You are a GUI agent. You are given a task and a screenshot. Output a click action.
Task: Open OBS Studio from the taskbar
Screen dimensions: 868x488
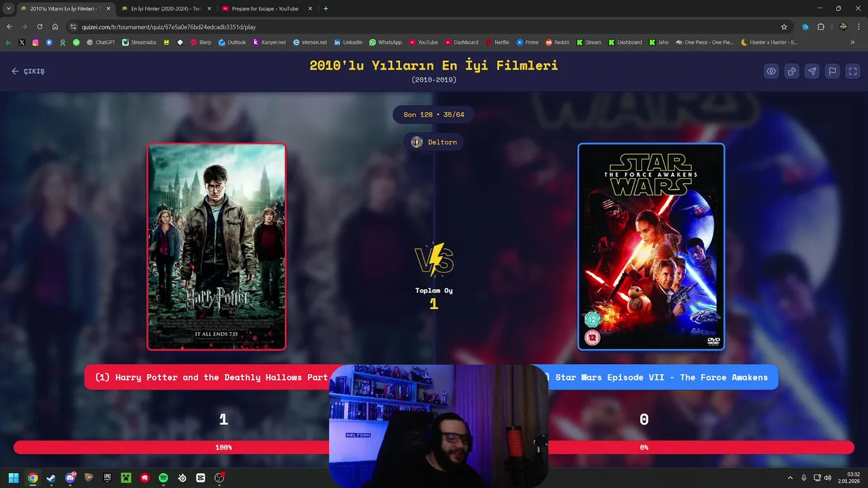point(219,478)
